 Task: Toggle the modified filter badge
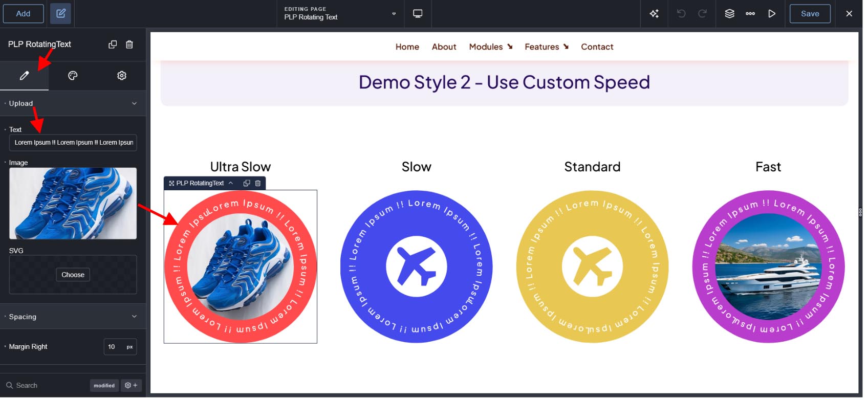(x=104, y=386)
